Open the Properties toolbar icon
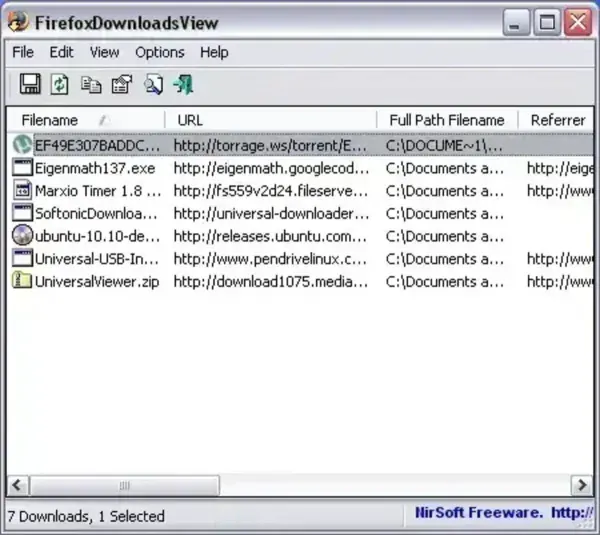Screen dimensions: 600x535 click(122, 84)
